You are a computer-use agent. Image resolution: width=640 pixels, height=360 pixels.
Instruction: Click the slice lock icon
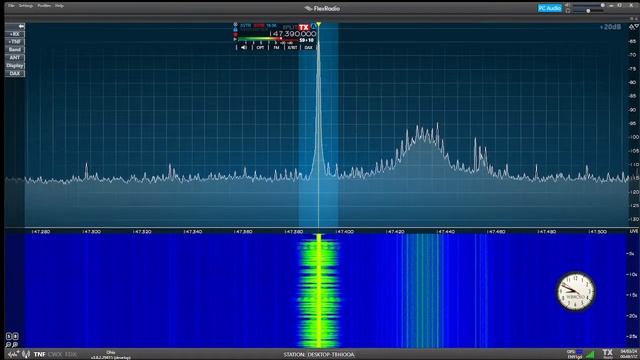[236, 29]
